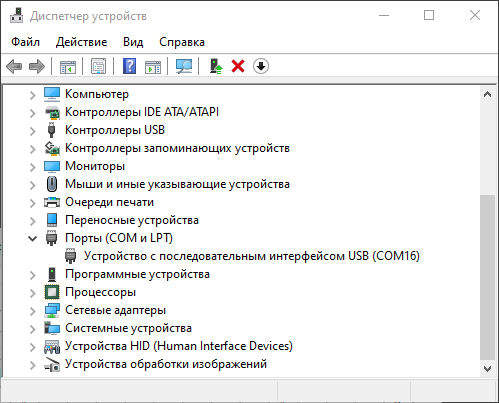The image size is (499, 403).
Task: Open the Properties toolbar icon
Action: coord(99,66)
